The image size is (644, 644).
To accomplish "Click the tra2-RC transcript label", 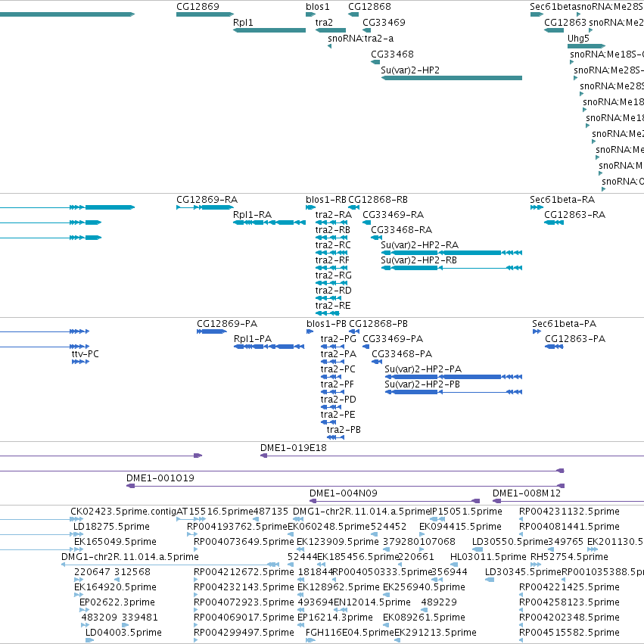I will 333,245.
